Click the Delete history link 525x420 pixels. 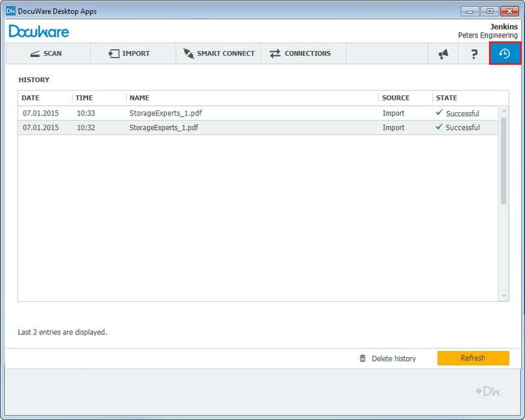click(394, 358)
